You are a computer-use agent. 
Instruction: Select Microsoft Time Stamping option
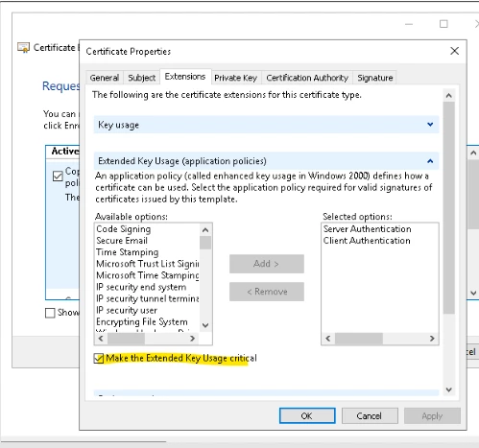click(x=148, y=275)
